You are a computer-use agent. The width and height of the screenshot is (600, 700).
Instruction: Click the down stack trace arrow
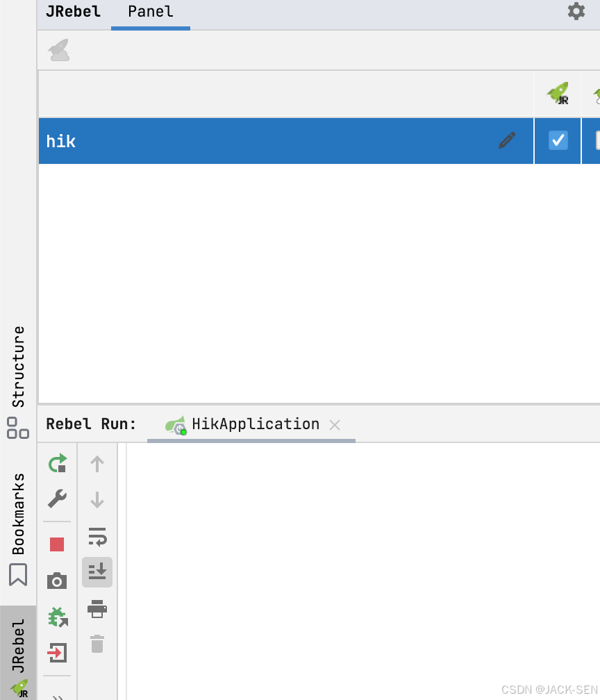pyautogui.click(x=97, y=500)
